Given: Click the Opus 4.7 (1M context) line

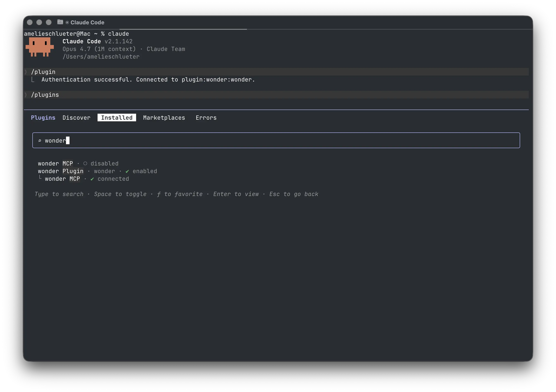Looking at the screenshot, I should tap(124, 49).
